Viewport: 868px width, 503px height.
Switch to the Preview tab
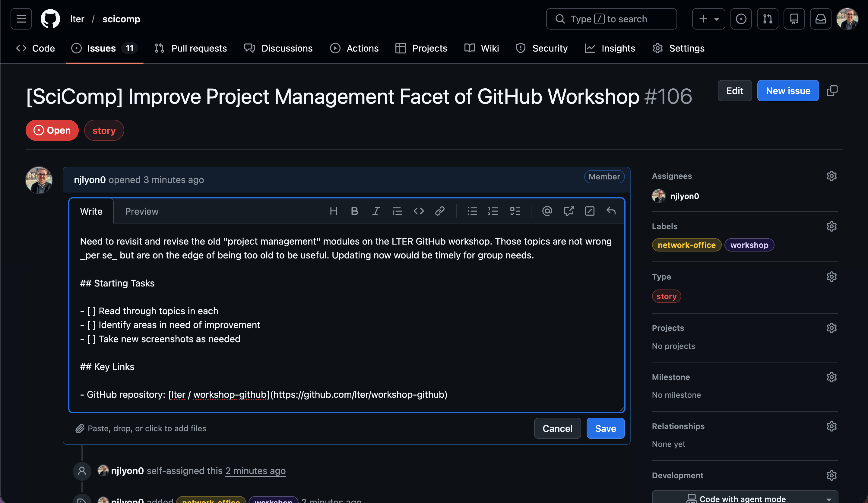pyautogui.click(x=141, y=211)
